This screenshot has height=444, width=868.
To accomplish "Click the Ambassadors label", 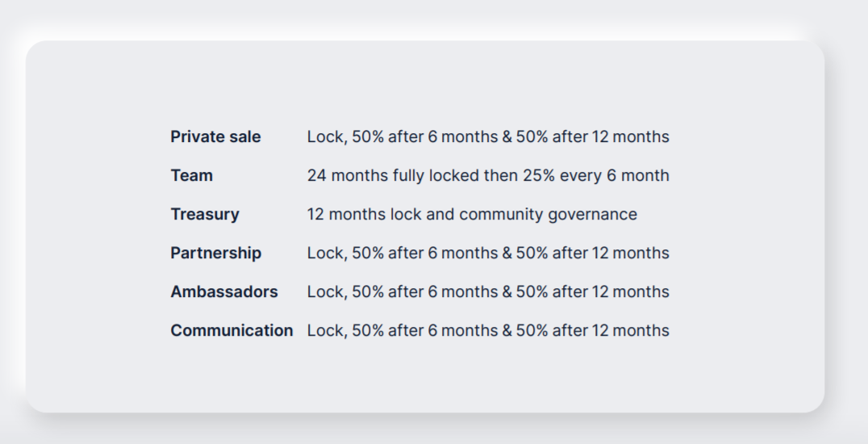I will click(x=224, y=291).
